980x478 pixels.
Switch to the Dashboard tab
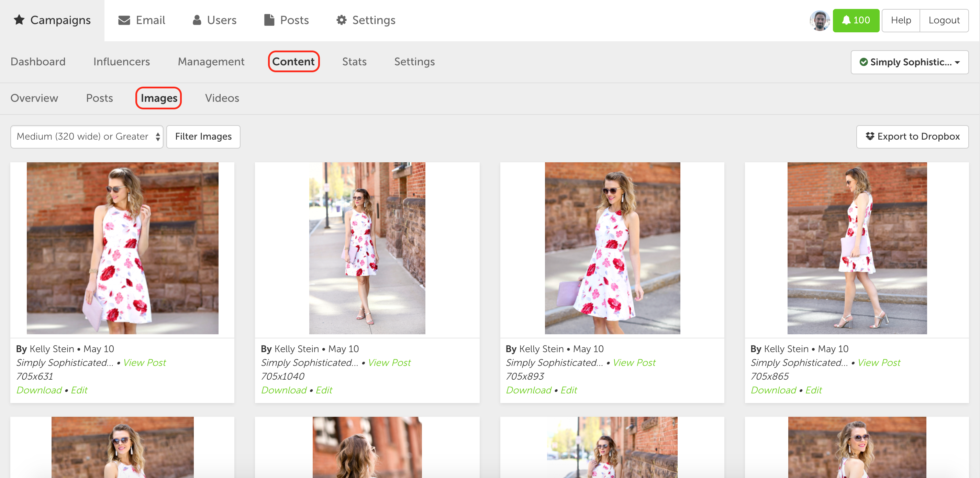tap(38, 62)
